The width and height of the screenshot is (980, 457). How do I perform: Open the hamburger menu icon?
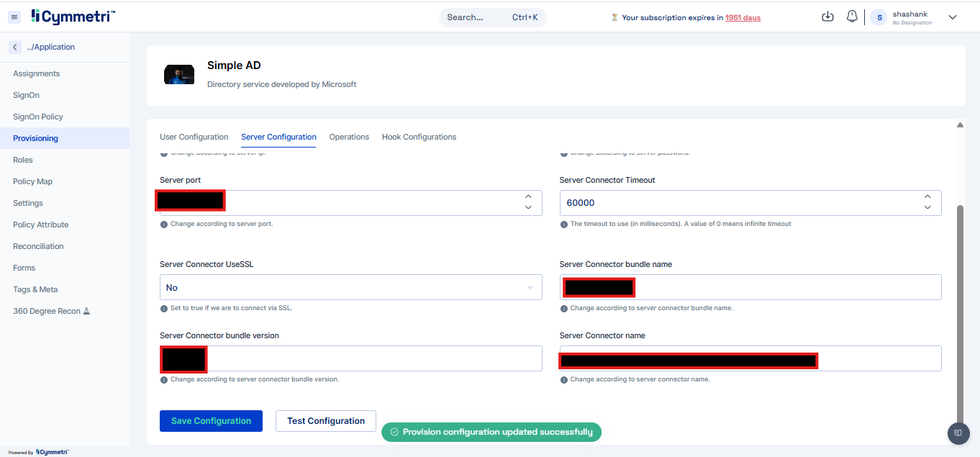(15, 17)
